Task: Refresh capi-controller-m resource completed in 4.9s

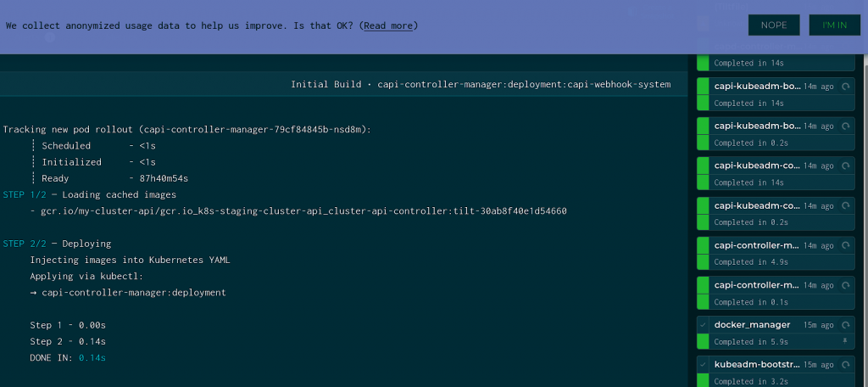Action: pos(845,245)
